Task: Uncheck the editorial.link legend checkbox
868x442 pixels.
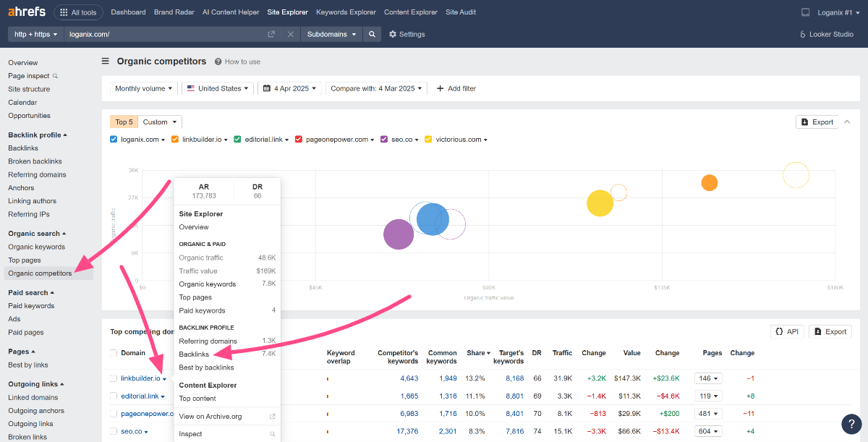Action: click(237, 140)
